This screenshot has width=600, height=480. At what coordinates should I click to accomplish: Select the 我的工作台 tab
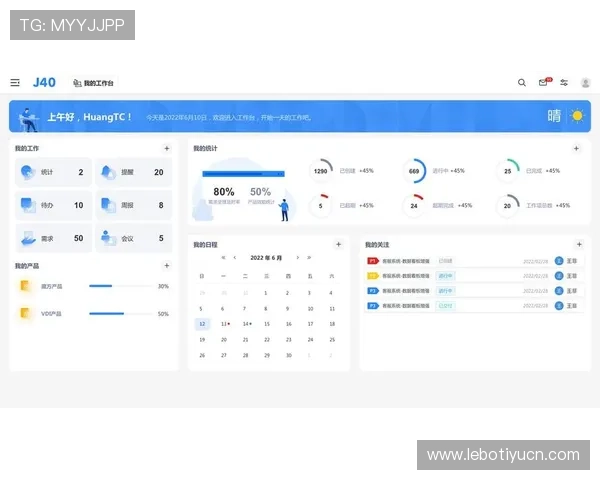pyautogui.click(x=93, y=83)
